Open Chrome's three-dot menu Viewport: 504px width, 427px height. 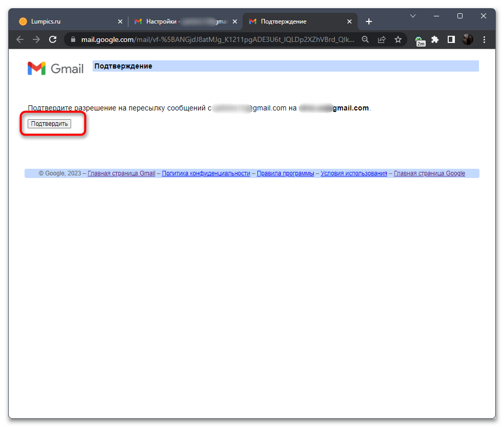pyautogui.click(x=484, y=39)
